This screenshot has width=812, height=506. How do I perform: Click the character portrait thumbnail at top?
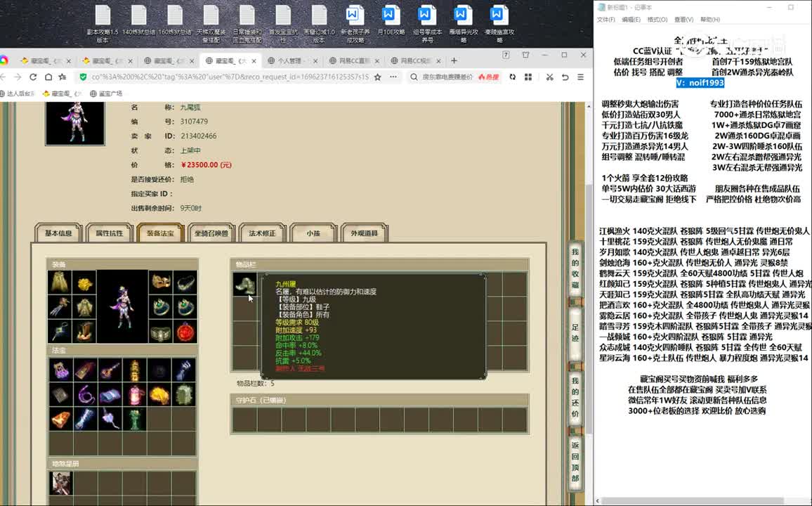(75, 123)
